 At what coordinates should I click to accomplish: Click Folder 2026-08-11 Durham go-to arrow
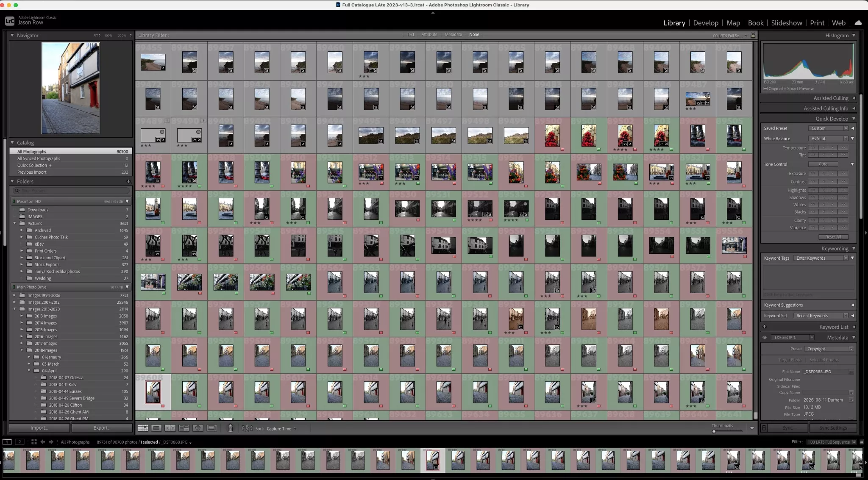[x=851, y=400]
